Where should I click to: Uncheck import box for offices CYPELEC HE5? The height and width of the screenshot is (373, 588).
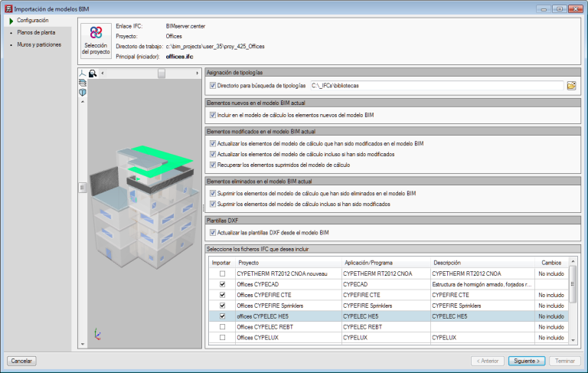(x=222, y=316)
